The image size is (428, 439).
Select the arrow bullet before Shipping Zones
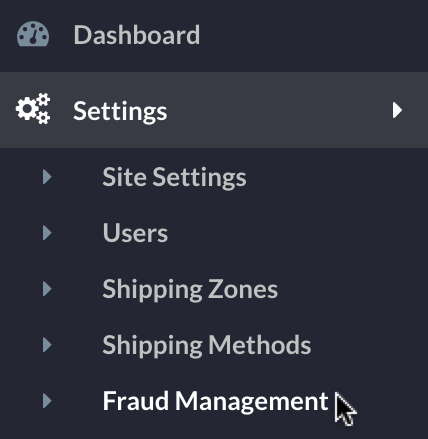(47, 289)
